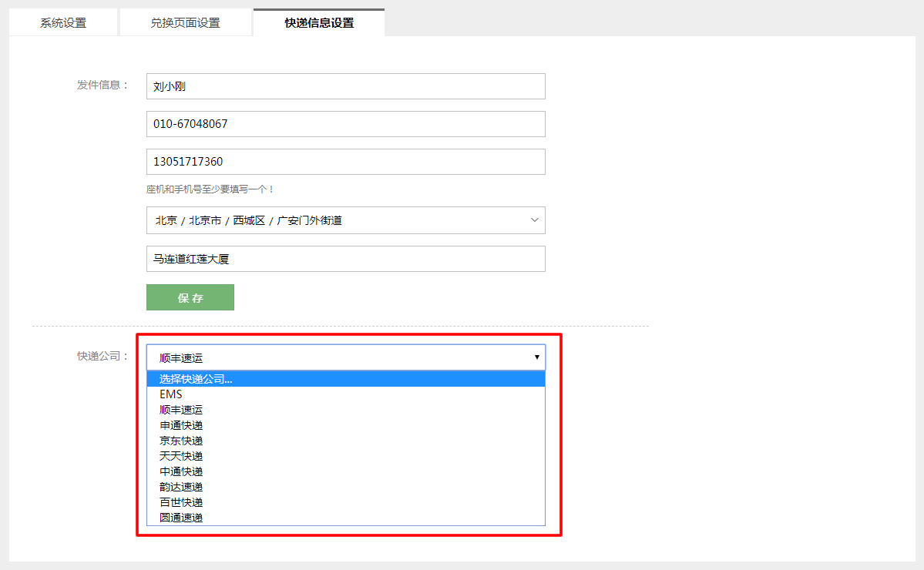
Task: Choose the 选择快递公司... placeholder option
Action: point(346,379)
